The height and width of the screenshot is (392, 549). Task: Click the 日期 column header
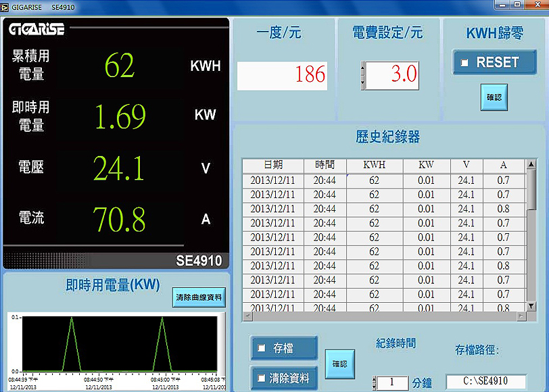click(273, 165)
